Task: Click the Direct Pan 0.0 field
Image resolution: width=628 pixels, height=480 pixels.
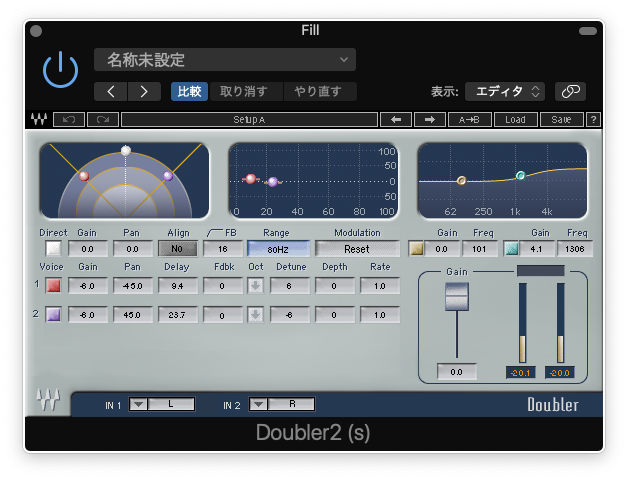Action: point(133,249)
